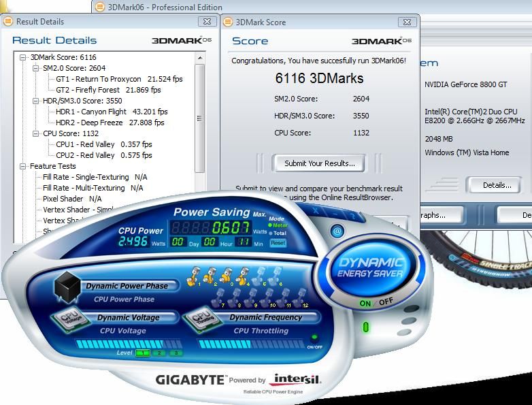Click the CPU Throttling level bar
532x405 pixels.
coord(251,344)
